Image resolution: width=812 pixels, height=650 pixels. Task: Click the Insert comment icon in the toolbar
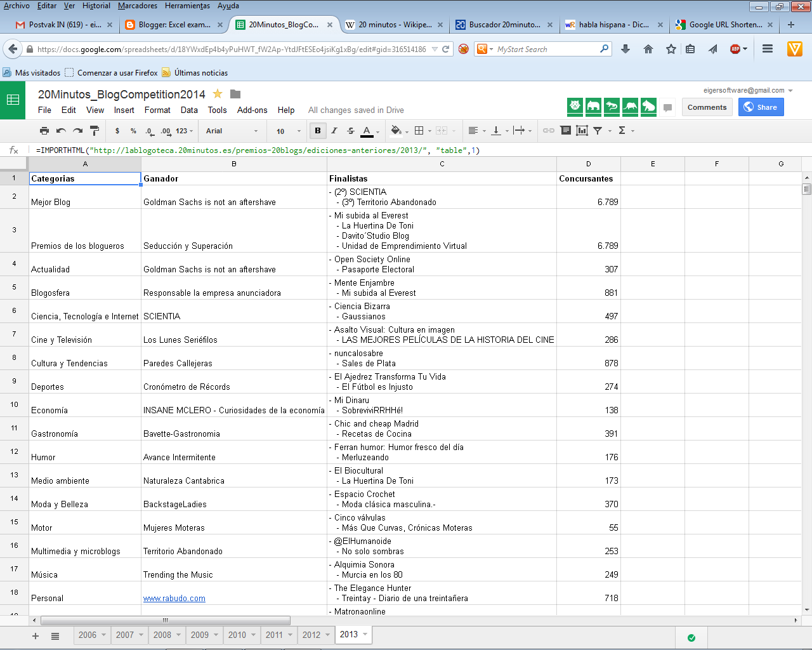tap(565, 131)
